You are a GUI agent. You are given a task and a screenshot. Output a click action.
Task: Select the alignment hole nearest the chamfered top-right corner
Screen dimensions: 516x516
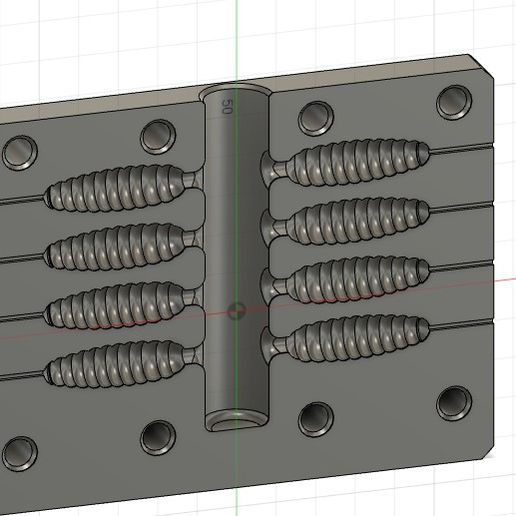point(454,103)
